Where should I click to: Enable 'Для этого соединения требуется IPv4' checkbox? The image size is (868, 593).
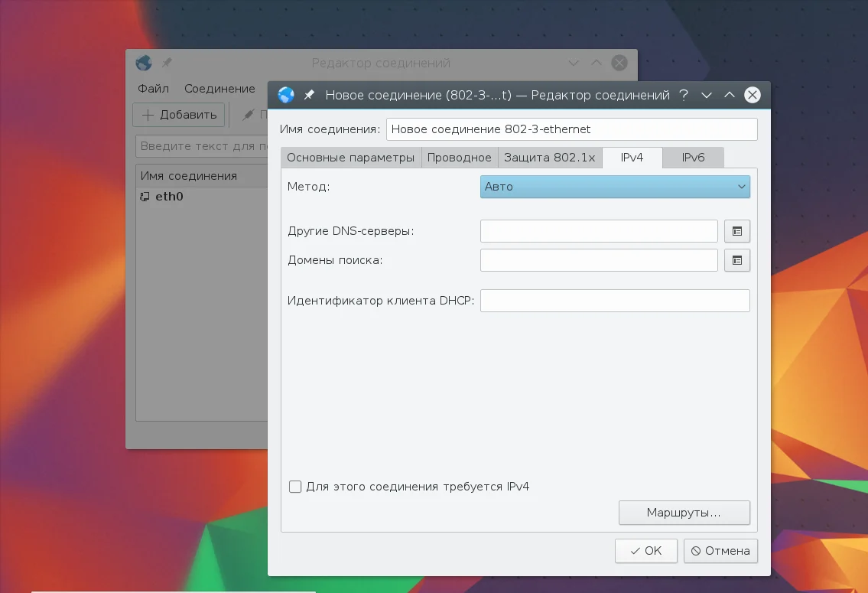point(295,487)
